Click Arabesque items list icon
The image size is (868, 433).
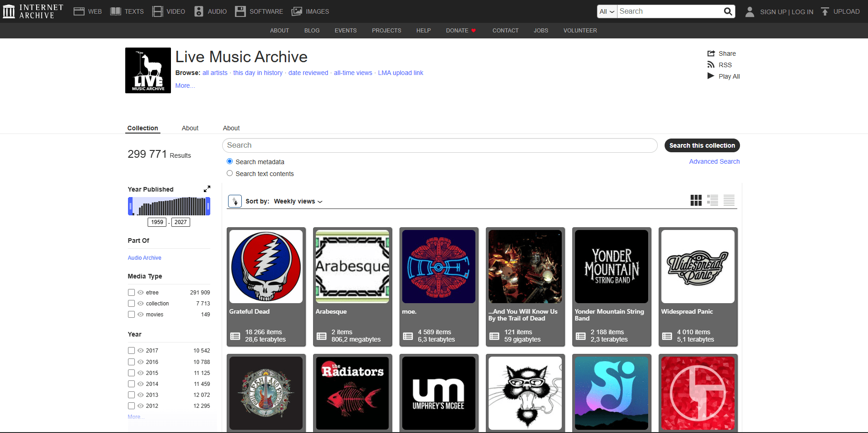(x=322, y=336)
